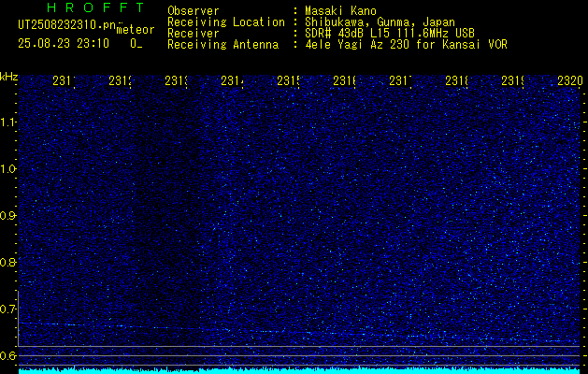Click the 1.1 kHz axis tick label
Image resolution: width=588 pixels, height=374 pixels.
[x=7, y=122]
